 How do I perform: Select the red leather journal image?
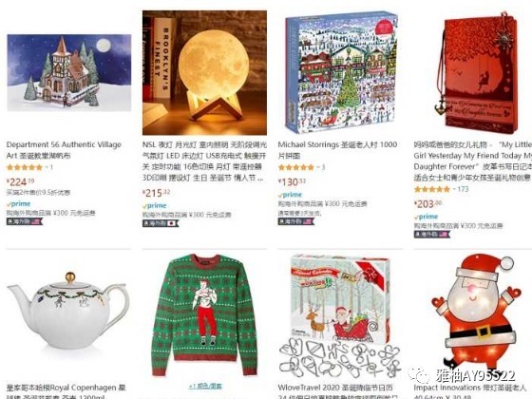coord(479,72)
